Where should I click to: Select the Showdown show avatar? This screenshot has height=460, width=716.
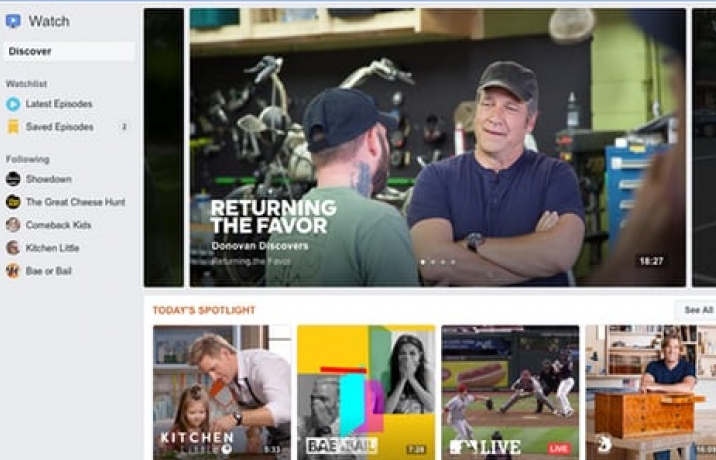point(13,179)
